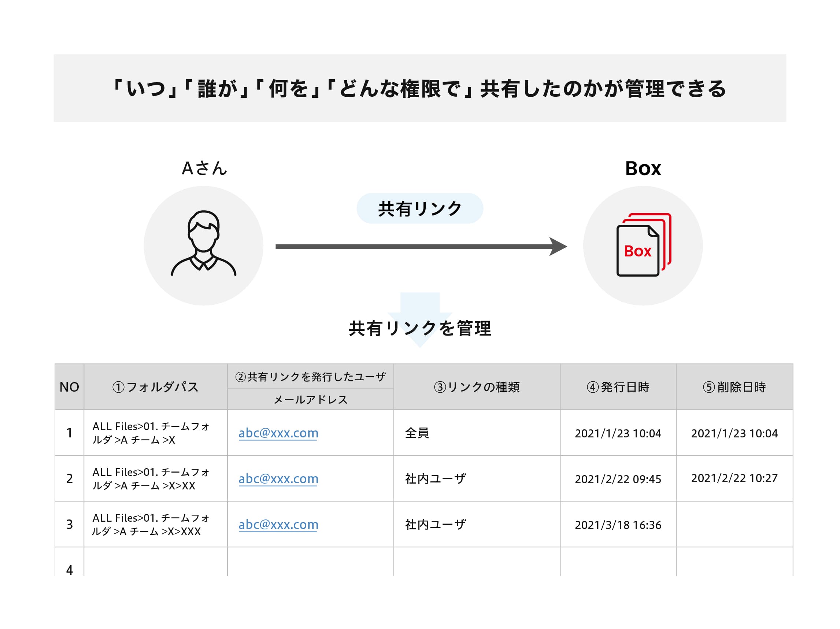Viewport: 840px width, 629px height.
Task: Click the Box documents stack icon
Action: [x=643, y=245]
